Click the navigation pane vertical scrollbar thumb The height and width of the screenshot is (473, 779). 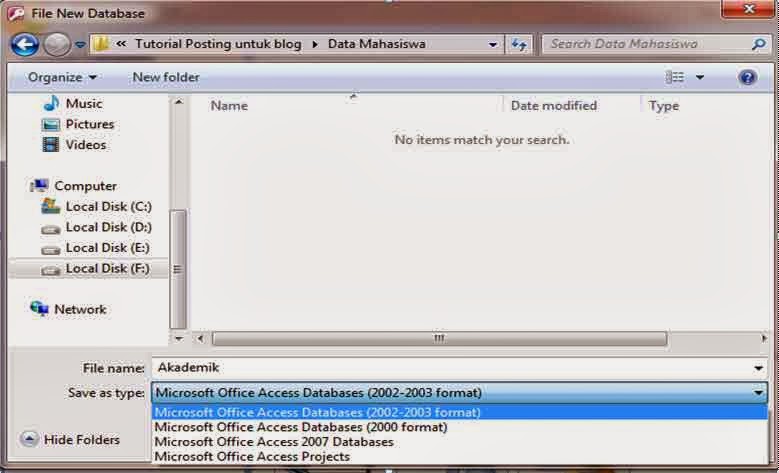[x=178, y=269]
